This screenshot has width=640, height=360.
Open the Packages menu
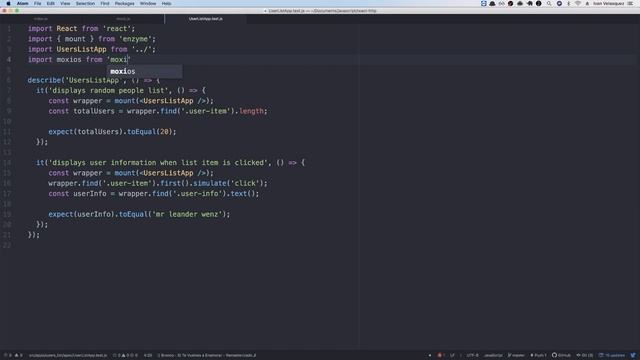pos(124,3)
